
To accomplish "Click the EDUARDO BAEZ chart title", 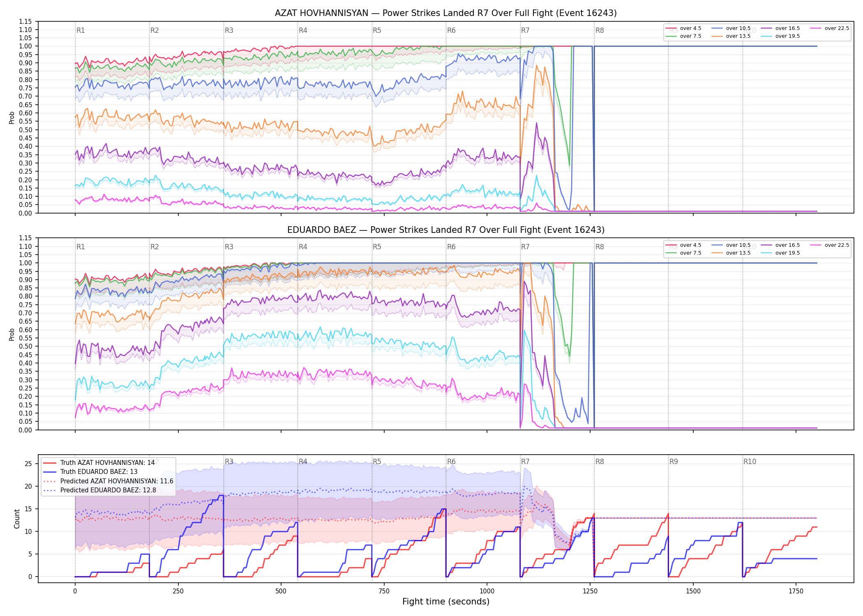I will 446,230.
